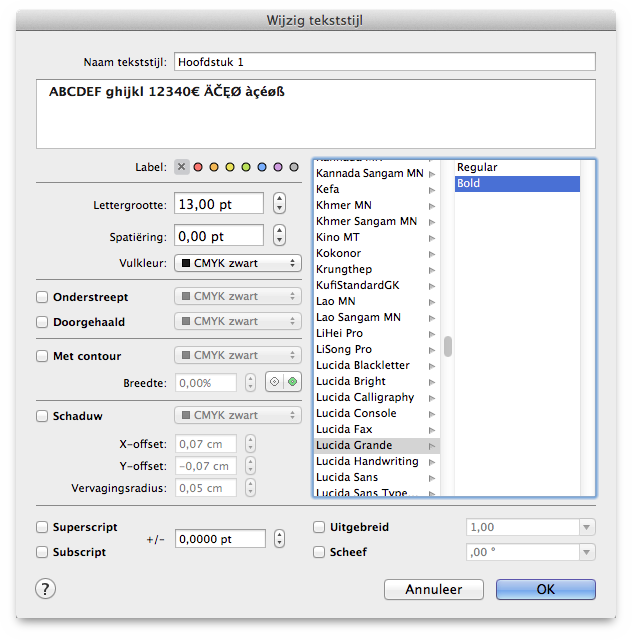Image resolution: width=632 pixels, height=640 pixels.
Task: Click the Annuleer button
Action: pos(435,590)
